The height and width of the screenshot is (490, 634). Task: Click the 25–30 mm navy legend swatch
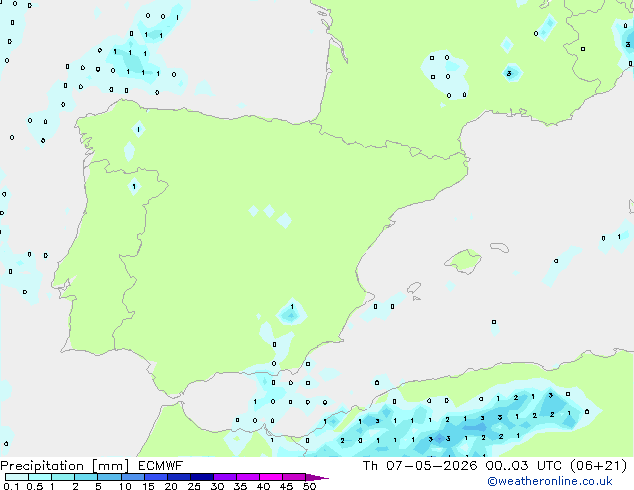[x=201, y=477]
